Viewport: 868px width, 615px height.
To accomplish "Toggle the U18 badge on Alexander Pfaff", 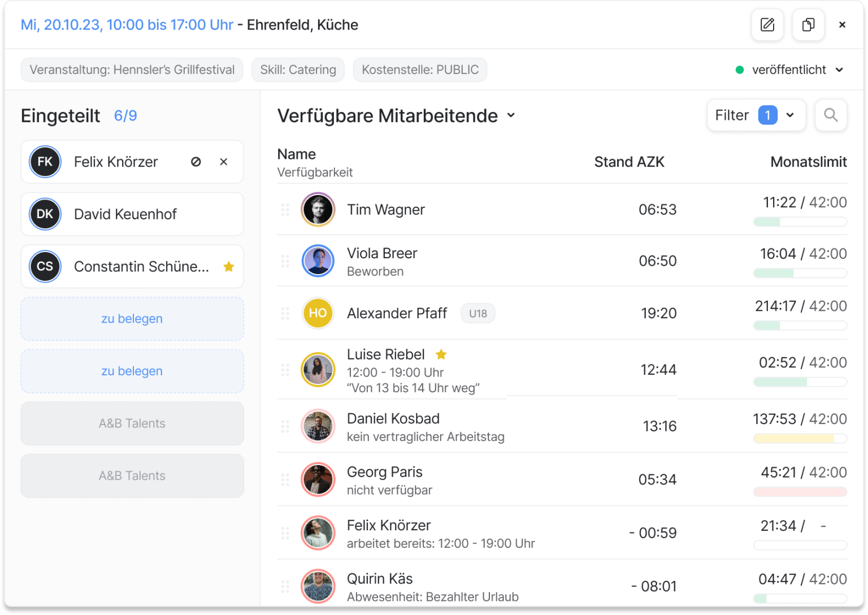I will coord(478,313).
